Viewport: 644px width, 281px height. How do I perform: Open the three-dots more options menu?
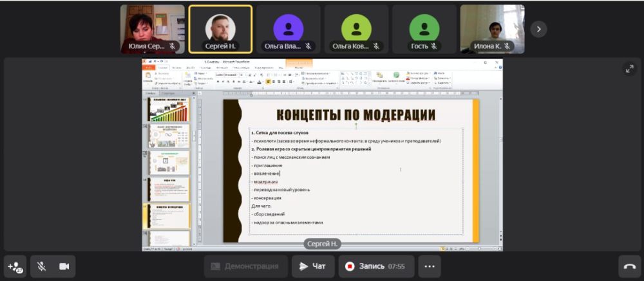430,266
